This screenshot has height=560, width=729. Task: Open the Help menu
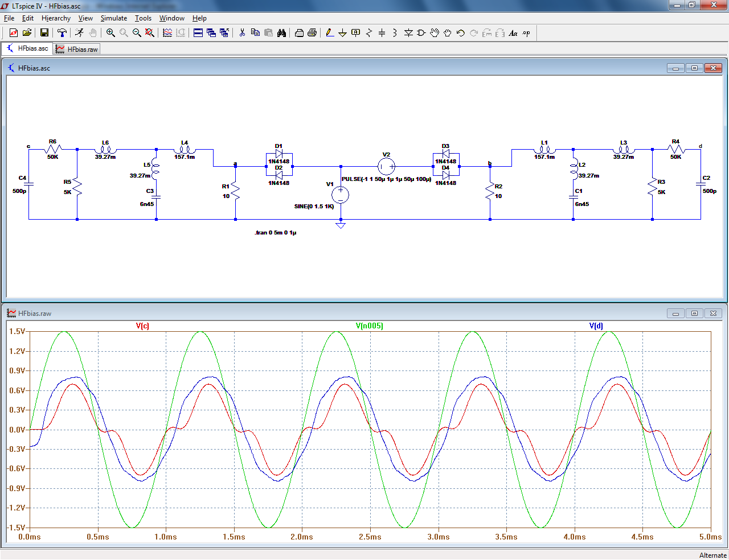[x=199, y=18]
